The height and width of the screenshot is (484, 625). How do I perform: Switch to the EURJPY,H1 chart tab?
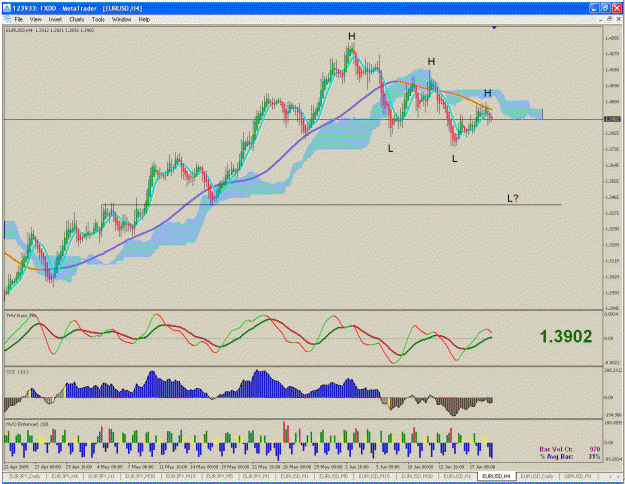[x=101, y=476]
